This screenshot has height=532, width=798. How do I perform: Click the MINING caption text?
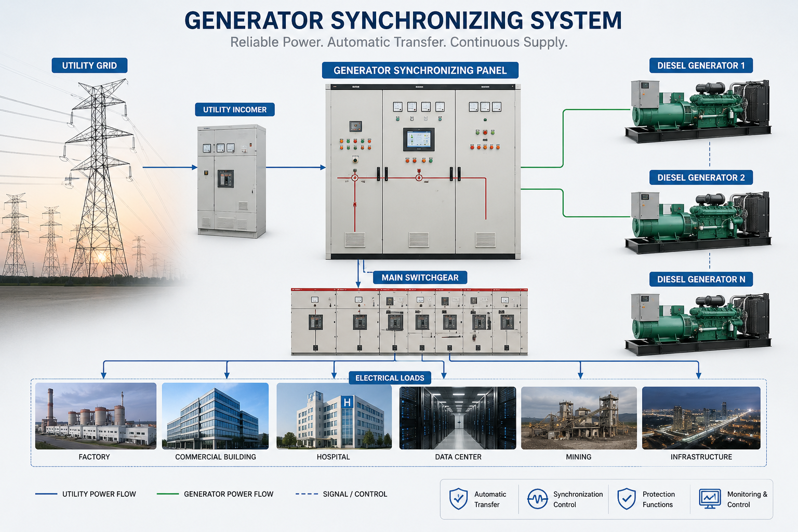click(x=579, y=457)
